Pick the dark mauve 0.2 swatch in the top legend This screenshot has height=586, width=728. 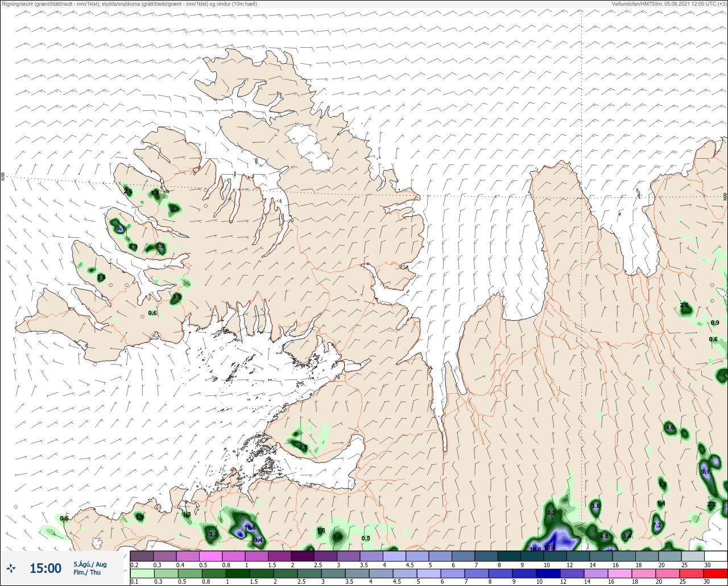[x=142, y=556]
